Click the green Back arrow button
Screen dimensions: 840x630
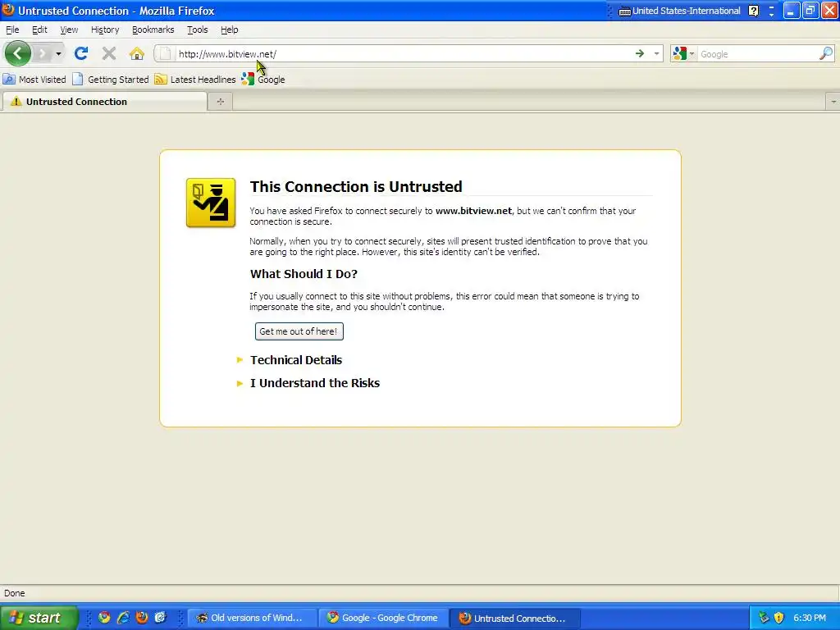(x=18, y=53)
